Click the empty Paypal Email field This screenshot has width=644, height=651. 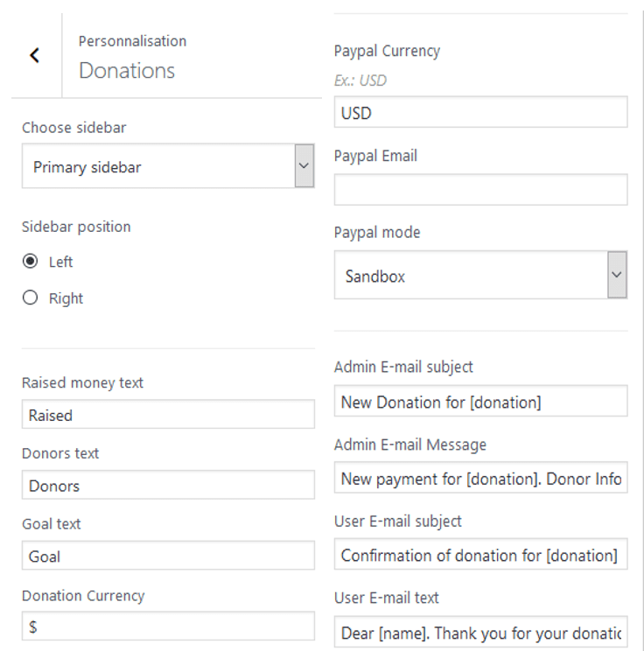[x=481, y=190]
